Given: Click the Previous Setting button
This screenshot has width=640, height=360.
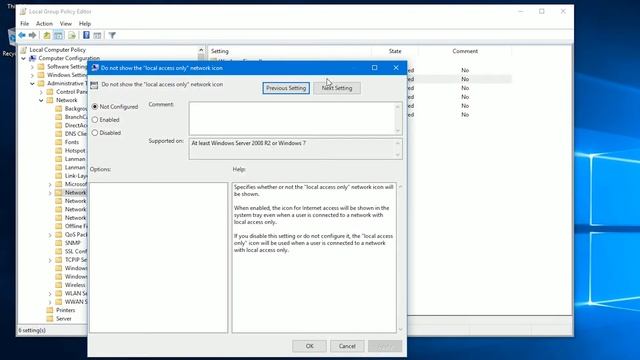Looking at the screenshot, I should click(286, 88).
